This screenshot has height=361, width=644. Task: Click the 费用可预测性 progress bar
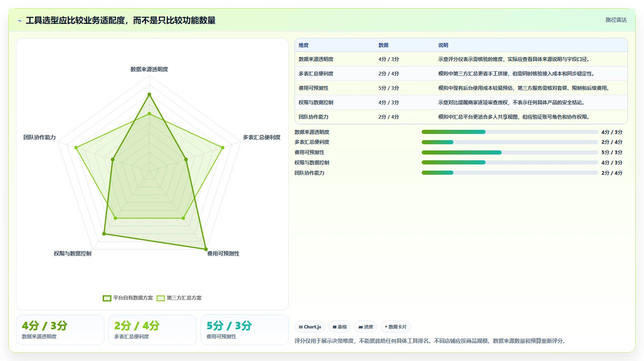510,152
